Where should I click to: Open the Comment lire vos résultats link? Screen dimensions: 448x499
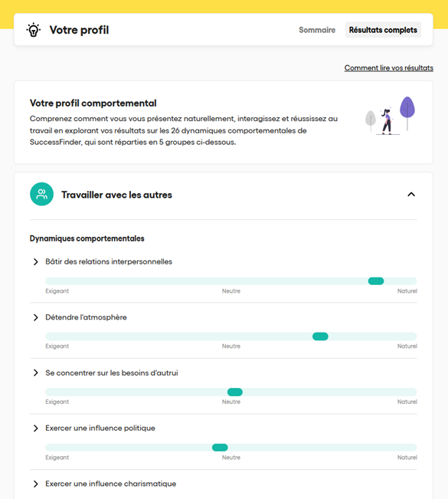click(x=388, y=67)
